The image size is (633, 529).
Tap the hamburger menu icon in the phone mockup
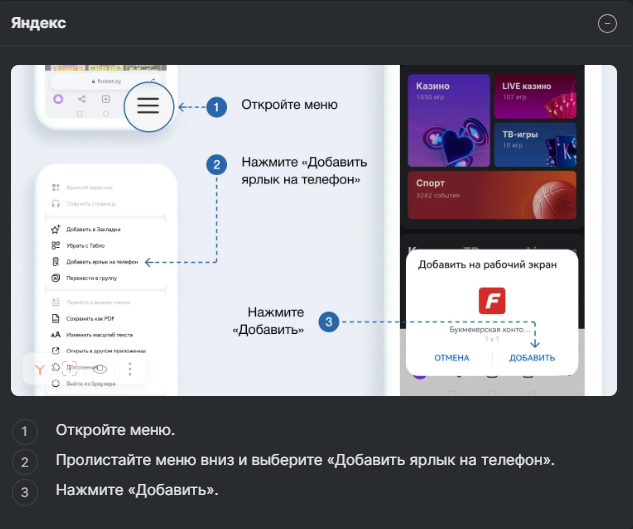(x=148, y=107)
